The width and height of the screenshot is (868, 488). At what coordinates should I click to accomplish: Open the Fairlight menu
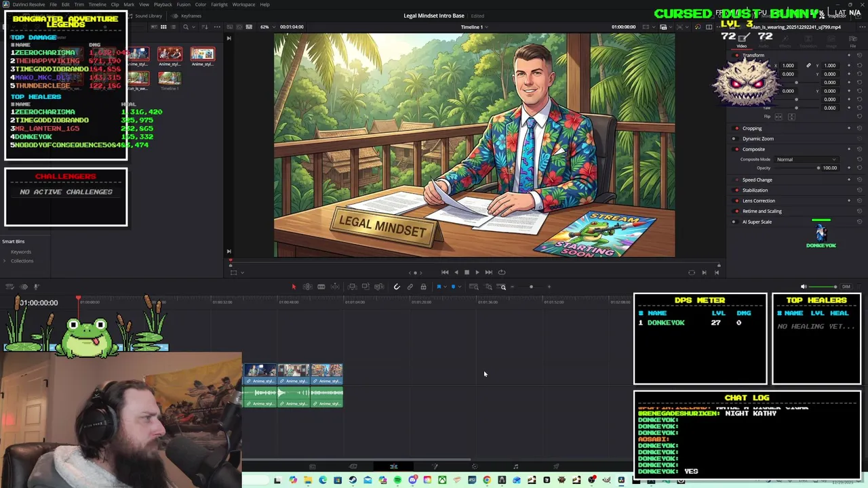pyautogui.click(x=219, y=4)
